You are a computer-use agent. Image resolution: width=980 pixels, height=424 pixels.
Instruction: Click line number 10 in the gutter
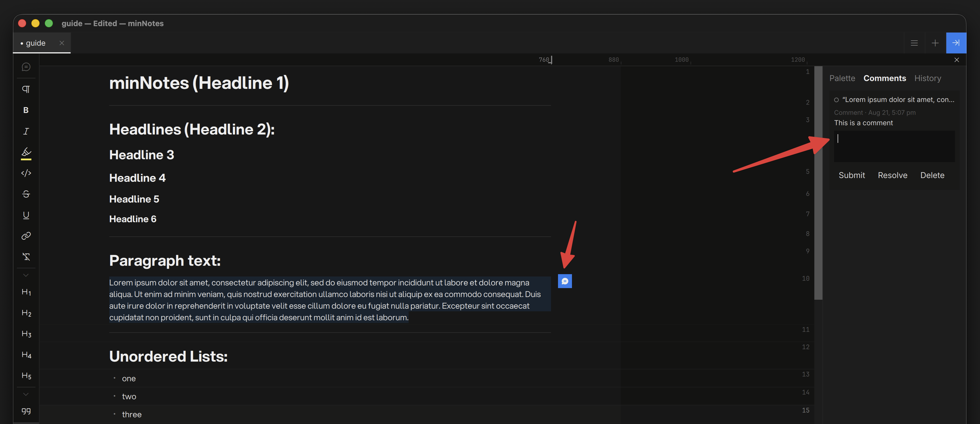(805, 278)
